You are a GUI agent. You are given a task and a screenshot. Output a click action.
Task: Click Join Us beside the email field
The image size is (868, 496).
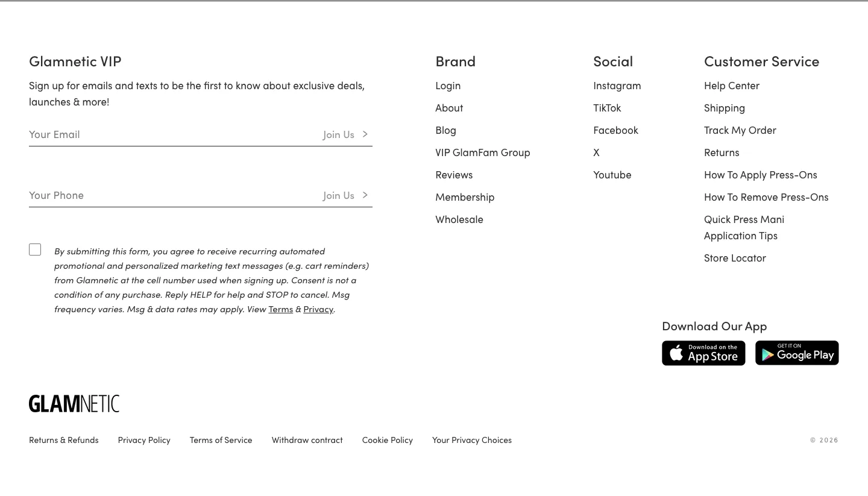tap(339, 134)
